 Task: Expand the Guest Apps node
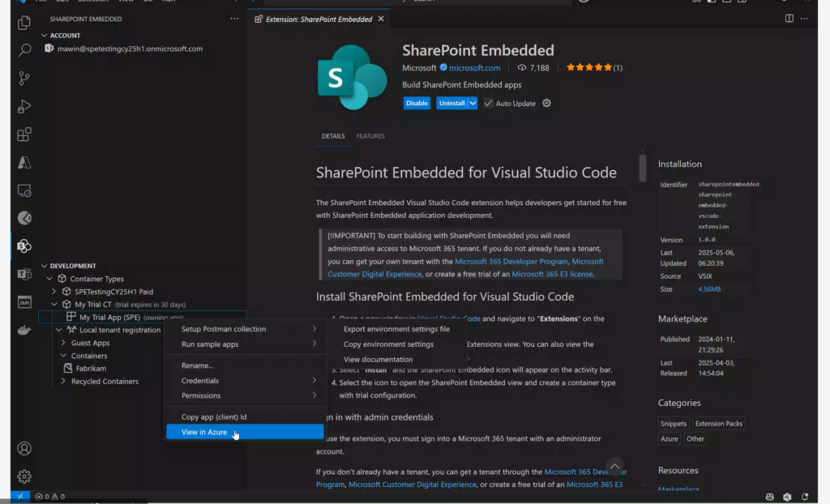pyautogui.click(x=63, y=343)
